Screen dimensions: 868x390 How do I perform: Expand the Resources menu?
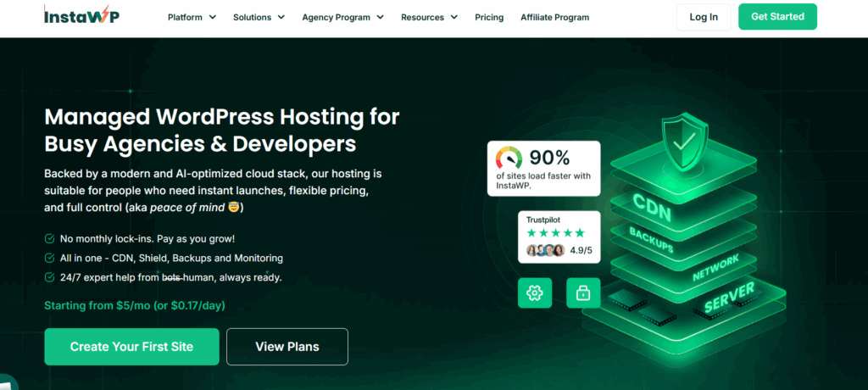tap(429, 17)
